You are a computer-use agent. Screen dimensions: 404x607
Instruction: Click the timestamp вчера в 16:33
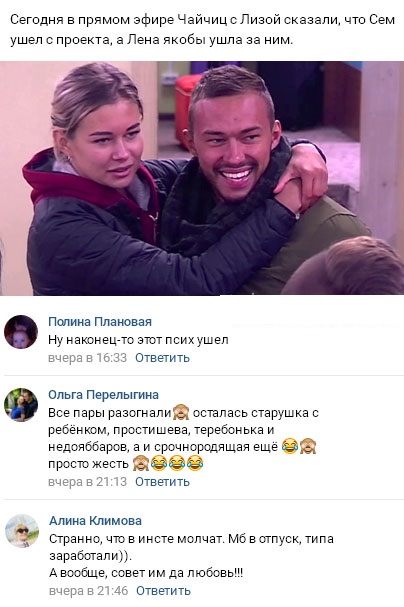click(87, 358)
